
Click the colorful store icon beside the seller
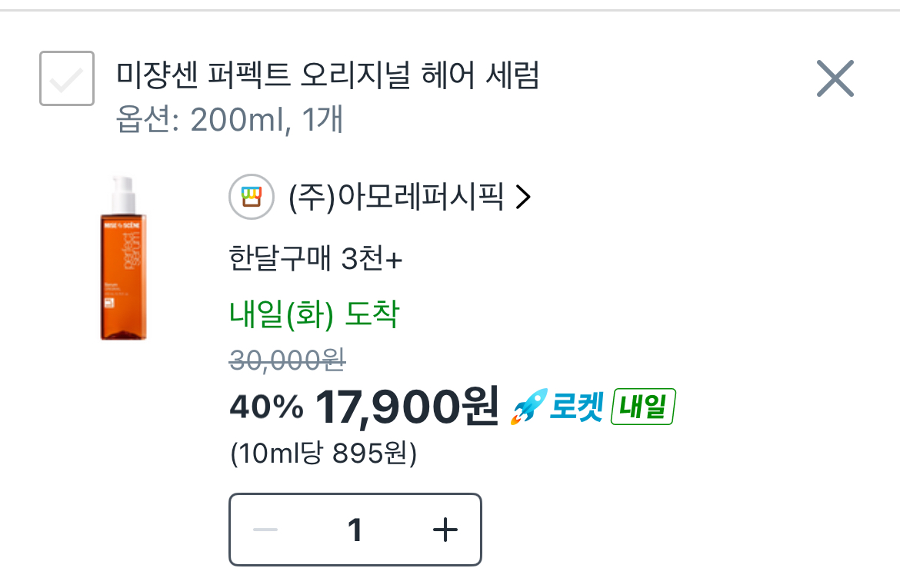[252, 198]
